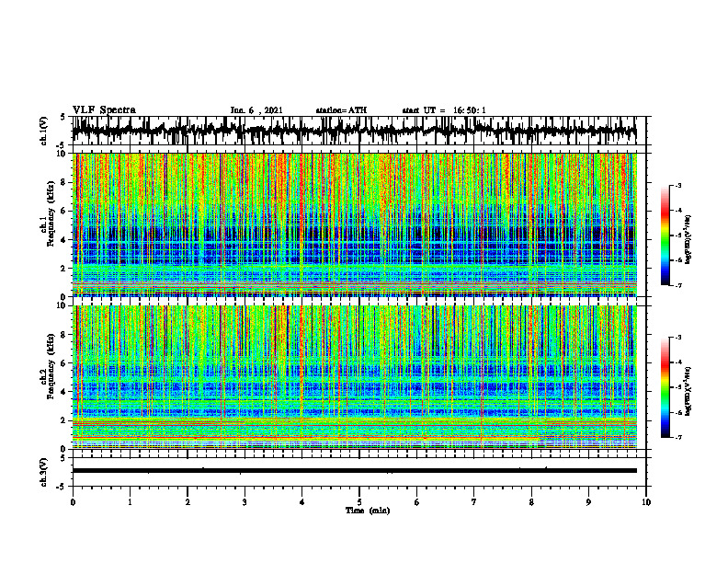Click the 'start UT = 16:50:1' label

[x=444, y=110]
